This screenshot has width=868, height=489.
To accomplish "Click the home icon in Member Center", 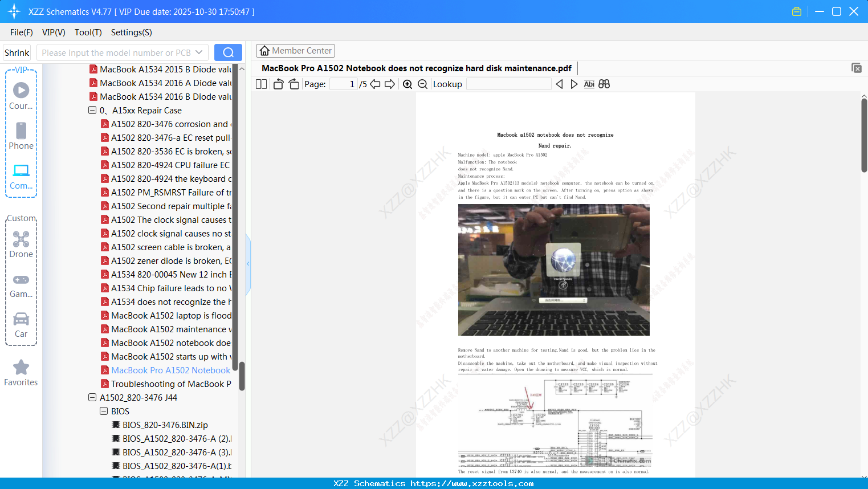I will coord(264,51).
